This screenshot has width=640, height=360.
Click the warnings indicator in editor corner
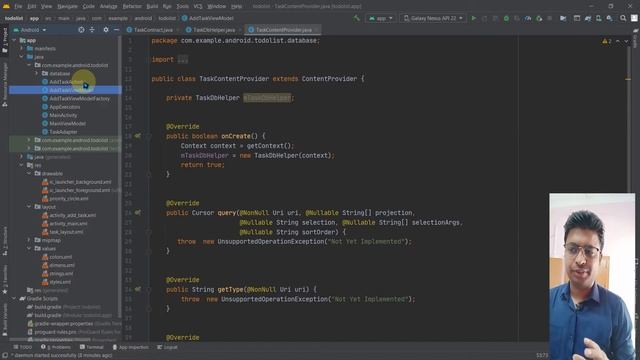[x=607, y=41]
